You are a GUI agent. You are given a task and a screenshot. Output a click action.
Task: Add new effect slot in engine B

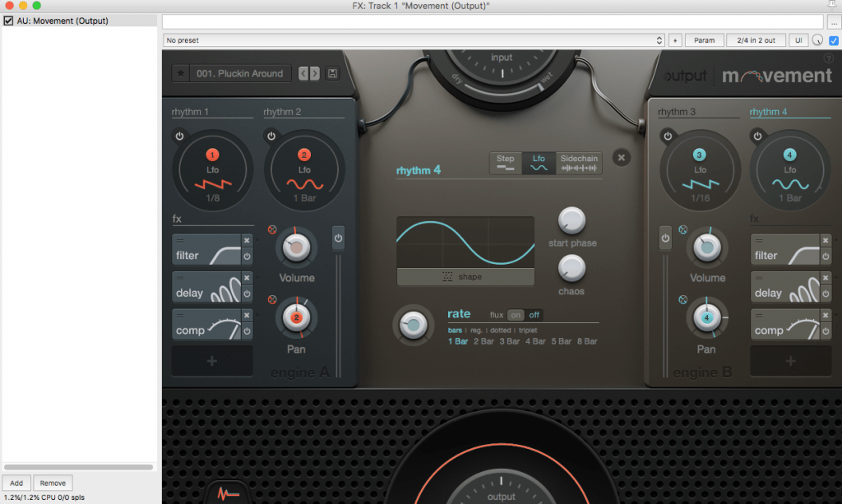point(790,361)
